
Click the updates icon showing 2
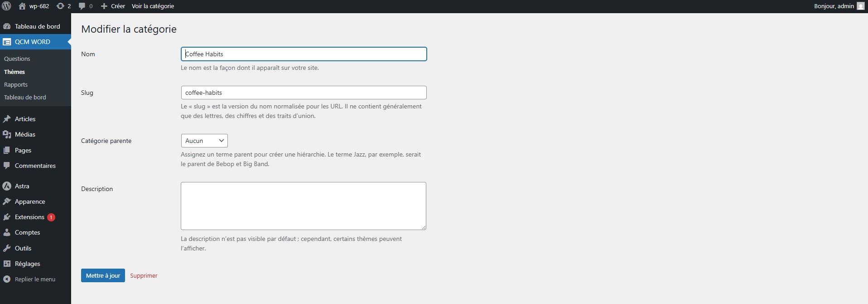(x=60, y=6)
